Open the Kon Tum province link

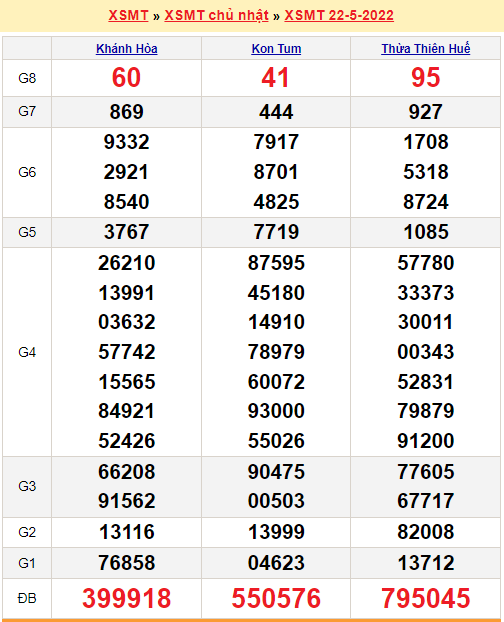click(x=276, y=49)
